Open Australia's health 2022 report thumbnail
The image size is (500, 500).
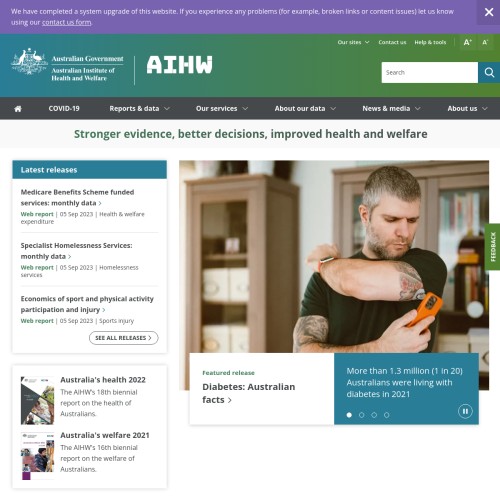coord(37,400)
